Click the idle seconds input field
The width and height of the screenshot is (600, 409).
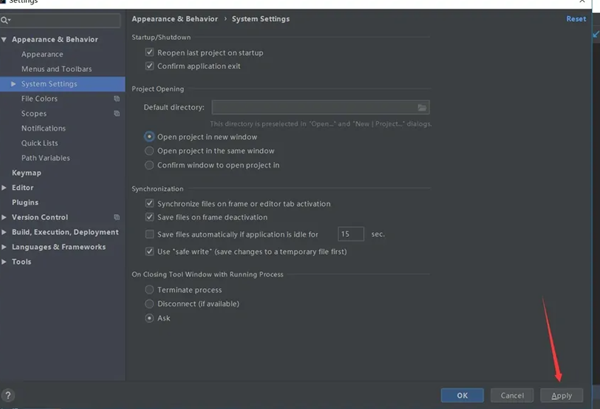[x=350, y=234]
